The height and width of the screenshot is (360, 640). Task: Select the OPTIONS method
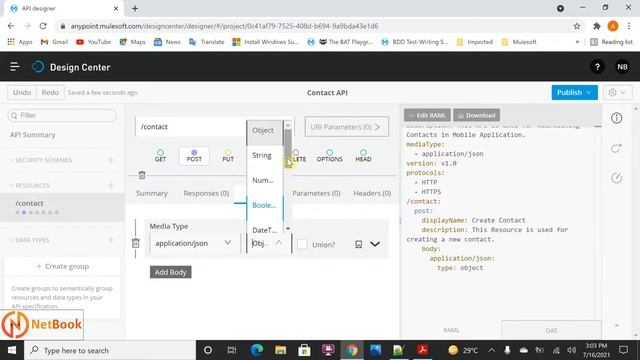coord(329,156)
